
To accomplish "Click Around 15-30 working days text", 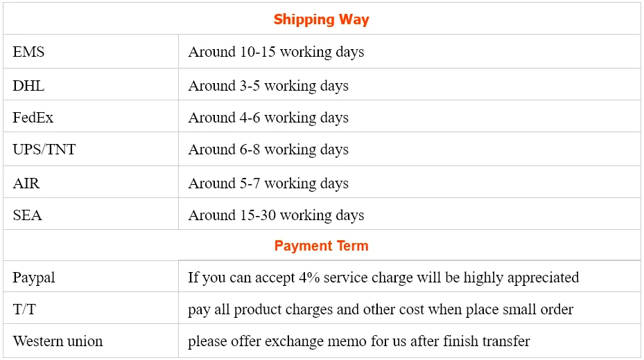I will (x=276, y=215).
